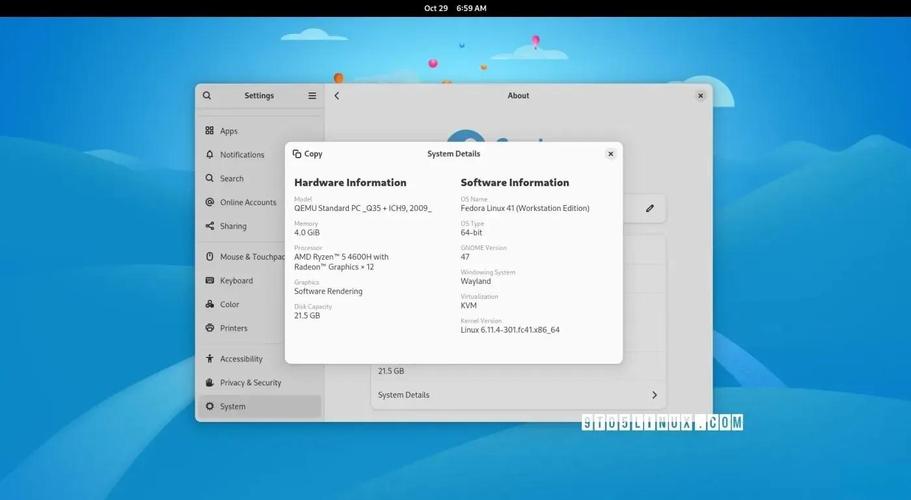Open the Search settings panel

pyautogui.click(x=260, y=178)
